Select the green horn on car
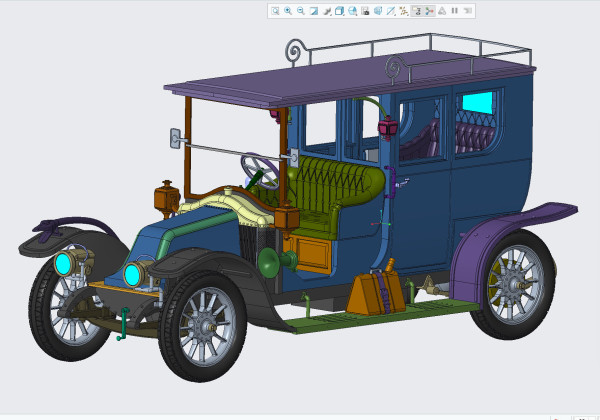 [276, 262]
